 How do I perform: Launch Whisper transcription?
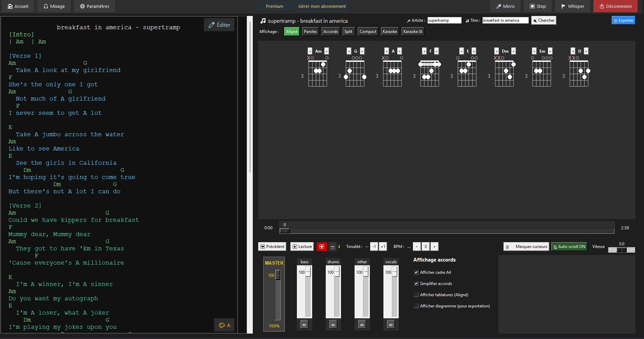pyautogui.click(x=572, y=6)
